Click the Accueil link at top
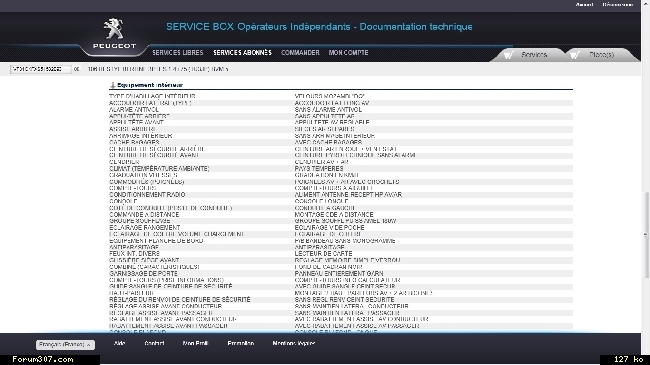The height and width of the screenshot is (365, 650). click(585, 5)
